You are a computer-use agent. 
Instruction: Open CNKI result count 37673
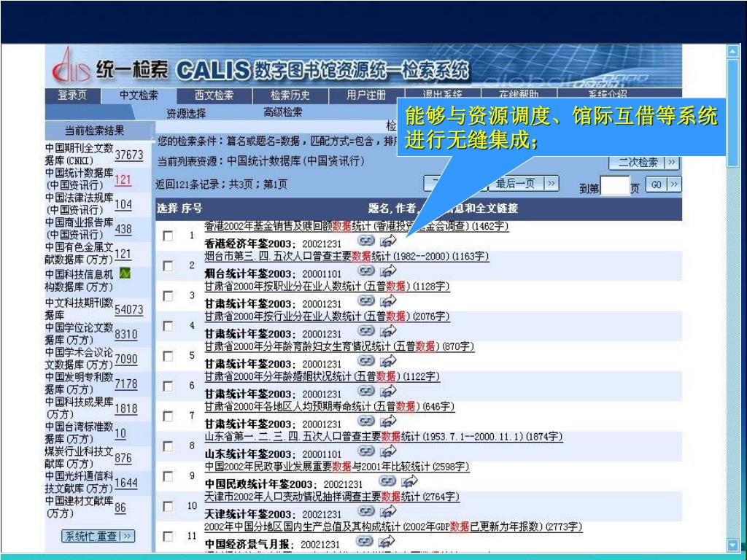point(128,155)
